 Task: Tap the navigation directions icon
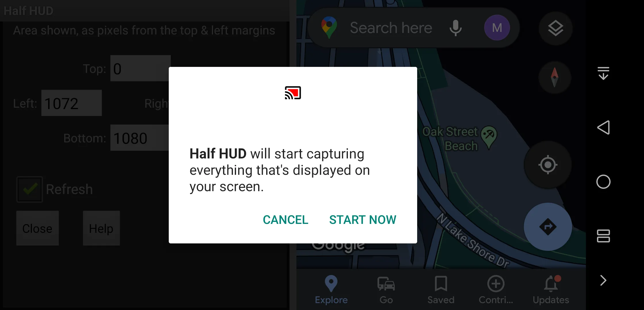[x=549, y=226]
